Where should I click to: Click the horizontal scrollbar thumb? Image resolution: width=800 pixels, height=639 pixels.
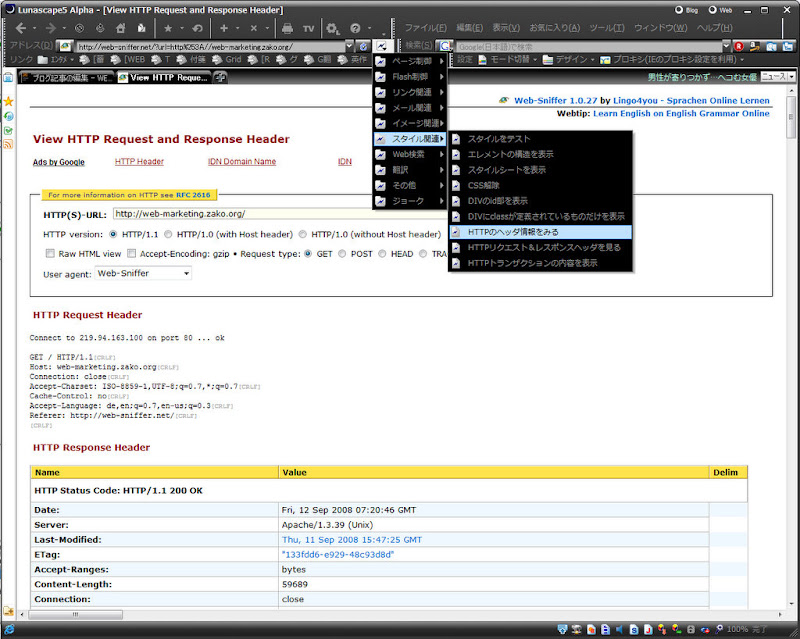75,615
